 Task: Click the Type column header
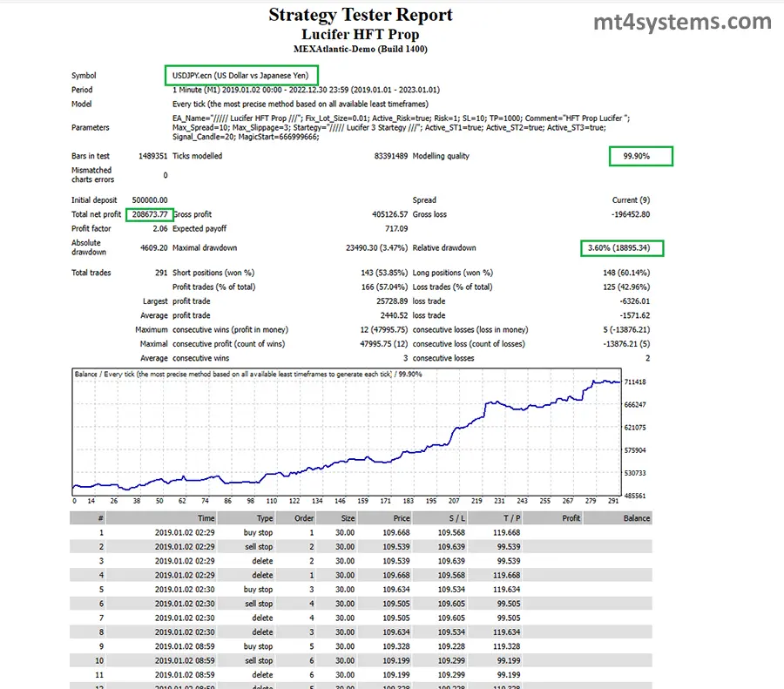263,517
